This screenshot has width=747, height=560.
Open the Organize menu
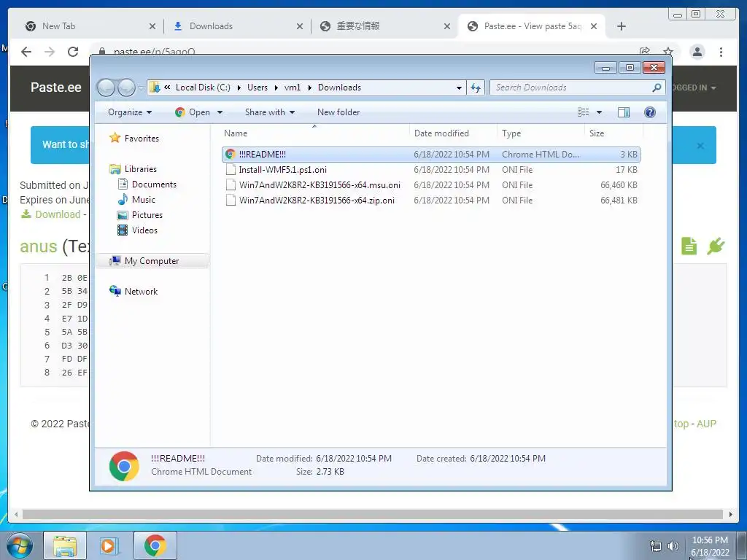[x=130, y=112]
